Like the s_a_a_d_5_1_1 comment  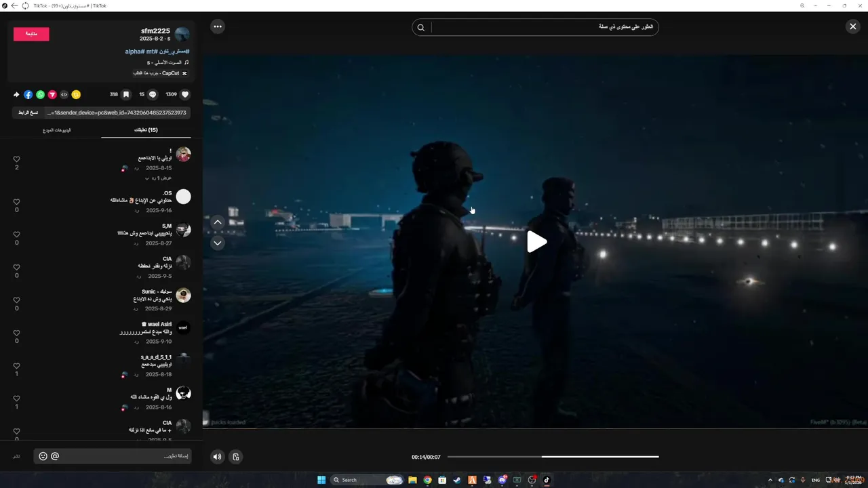17,366
